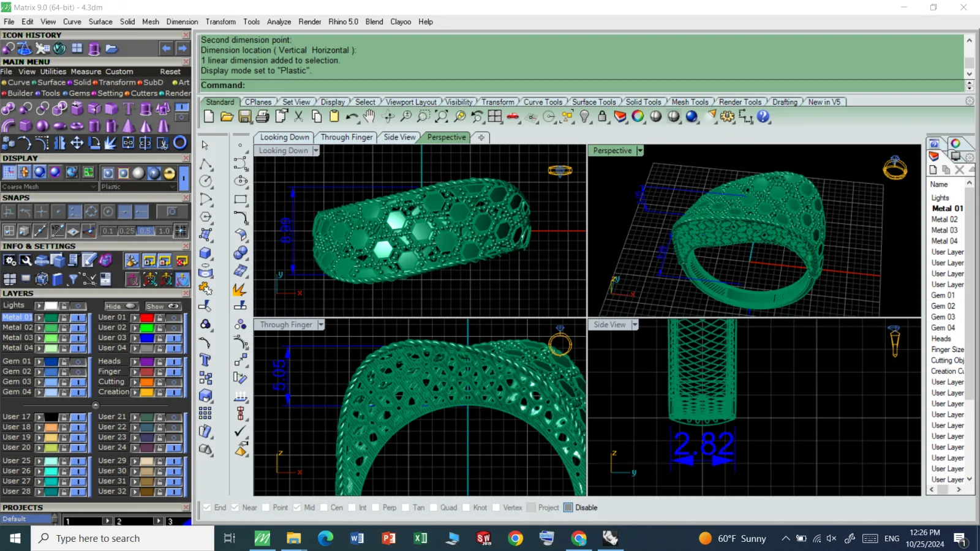Click the Hide button in Layers panel
Image resolution: width=980 pixels, height=551 pixels.
tap(120, 306)
